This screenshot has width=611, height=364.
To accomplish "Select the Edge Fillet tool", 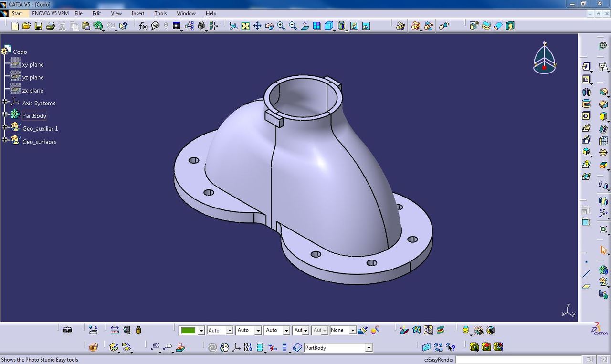I will click(x=603, y=92).
